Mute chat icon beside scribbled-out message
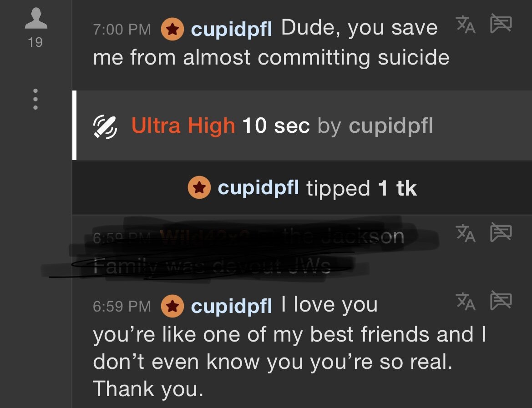 [501, 232]
